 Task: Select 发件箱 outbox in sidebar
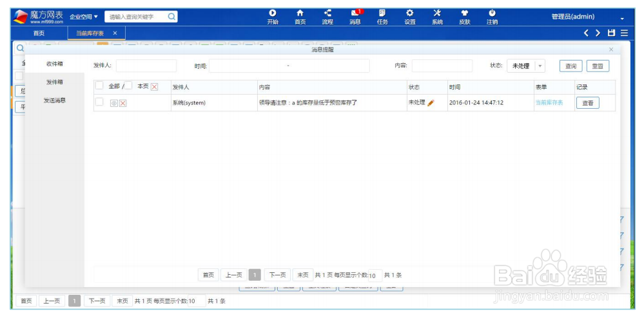(x=55, y=82)
